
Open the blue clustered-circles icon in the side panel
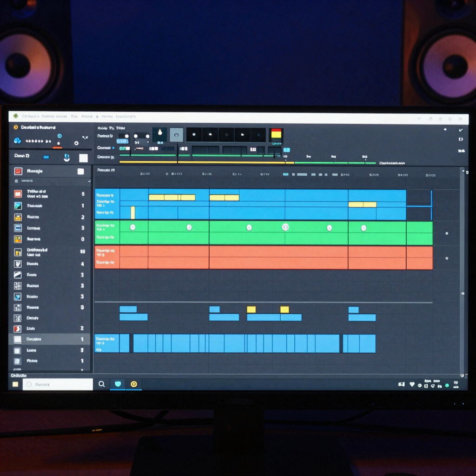click(x=18, y=140)
